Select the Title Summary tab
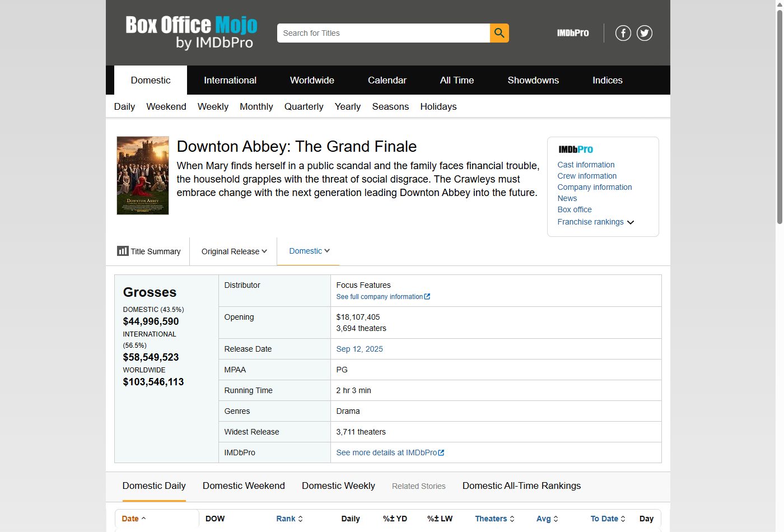784x532 pixels. (149, 251)
